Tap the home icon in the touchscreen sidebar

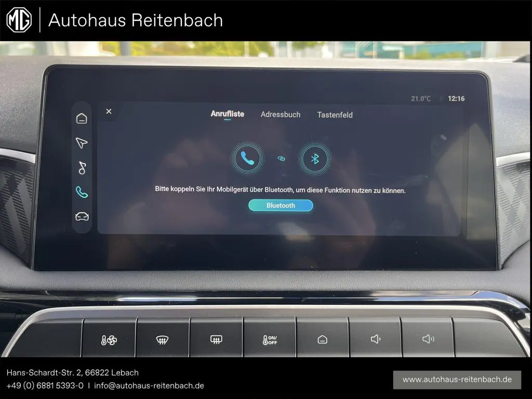82,118
